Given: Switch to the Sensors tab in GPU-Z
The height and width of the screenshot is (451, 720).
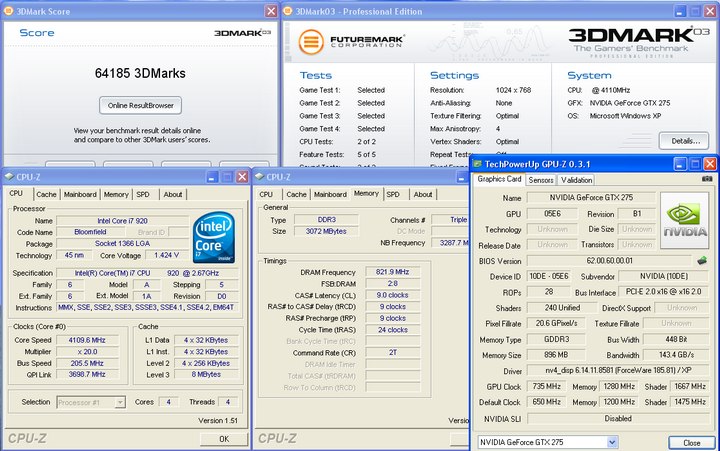Looking at the screenshot, I should click(x=540, y=180).
